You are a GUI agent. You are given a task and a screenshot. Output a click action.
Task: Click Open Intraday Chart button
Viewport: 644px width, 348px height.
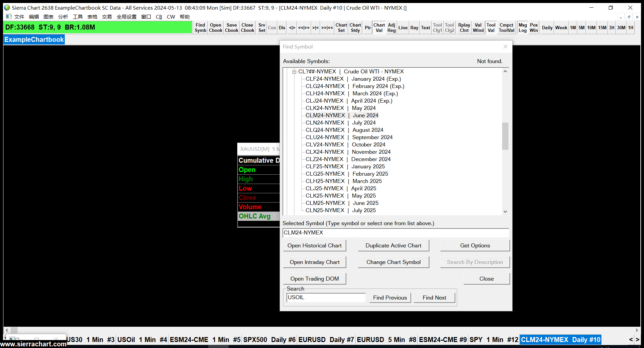(314, 262)
